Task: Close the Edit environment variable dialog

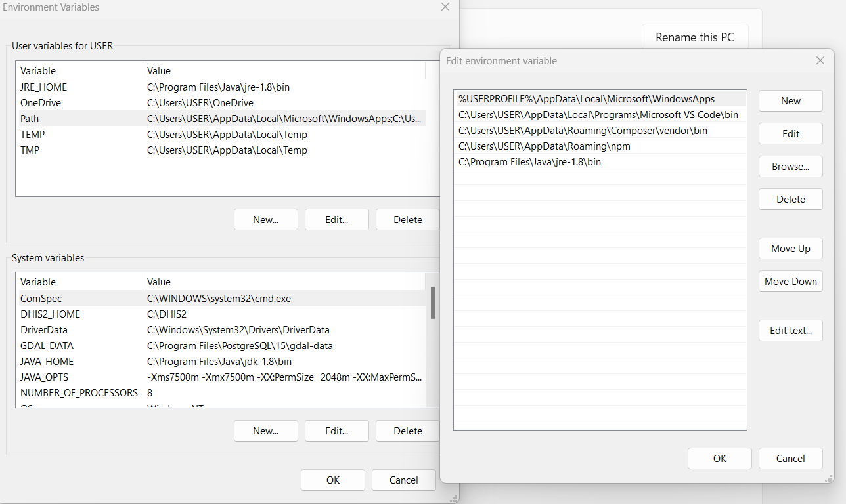Action: click(820, 60)
